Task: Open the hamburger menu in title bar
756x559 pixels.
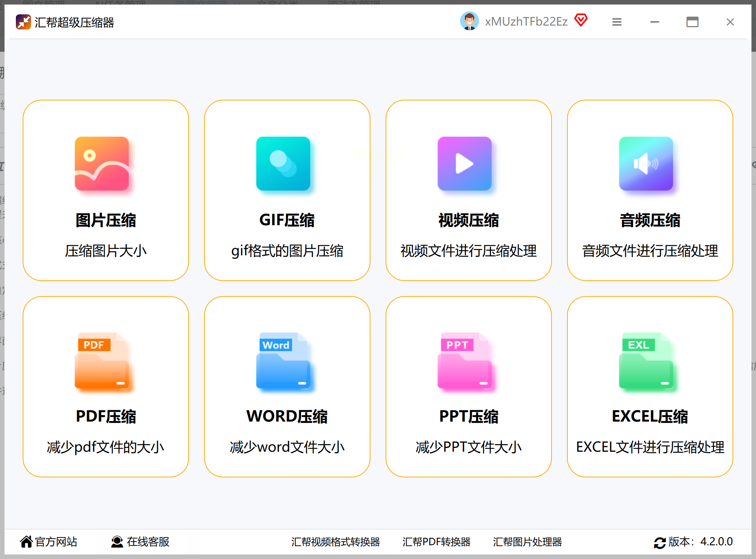Action: 617,22
